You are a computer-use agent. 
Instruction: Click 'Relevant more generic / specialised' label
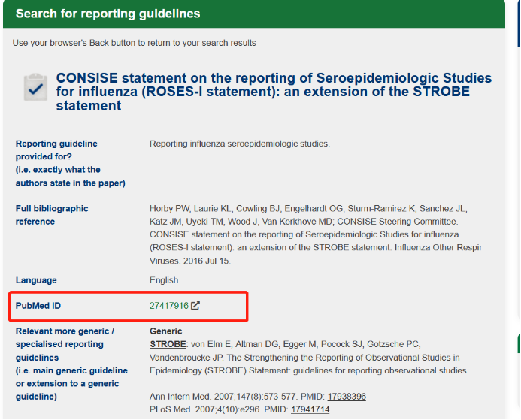click(71, 364)
